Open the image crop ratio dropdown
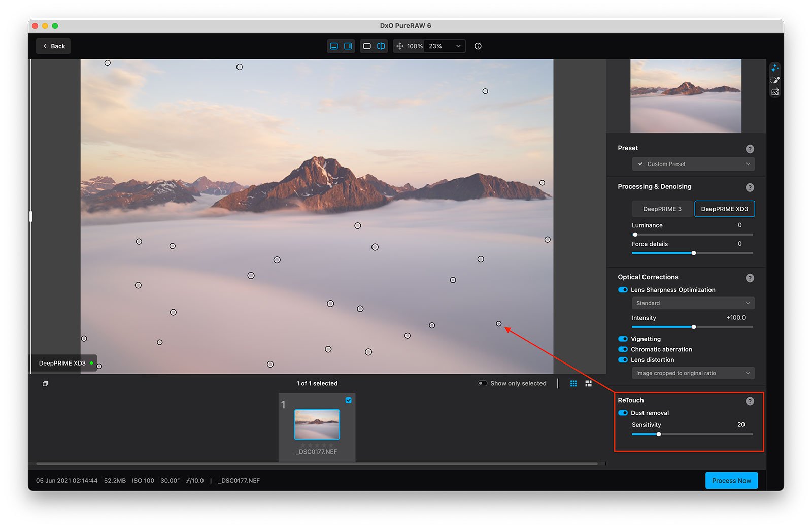The image size is (812, 528). 693,373
